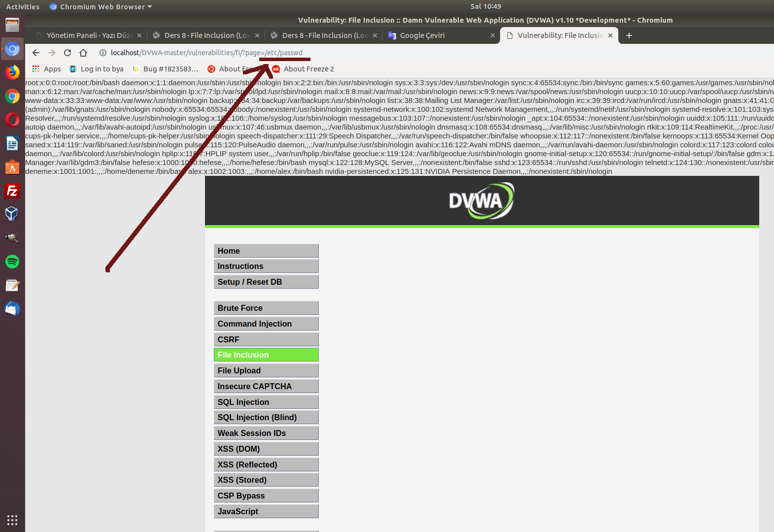Open the SQL Injection (Blind) page

(266, 417)
